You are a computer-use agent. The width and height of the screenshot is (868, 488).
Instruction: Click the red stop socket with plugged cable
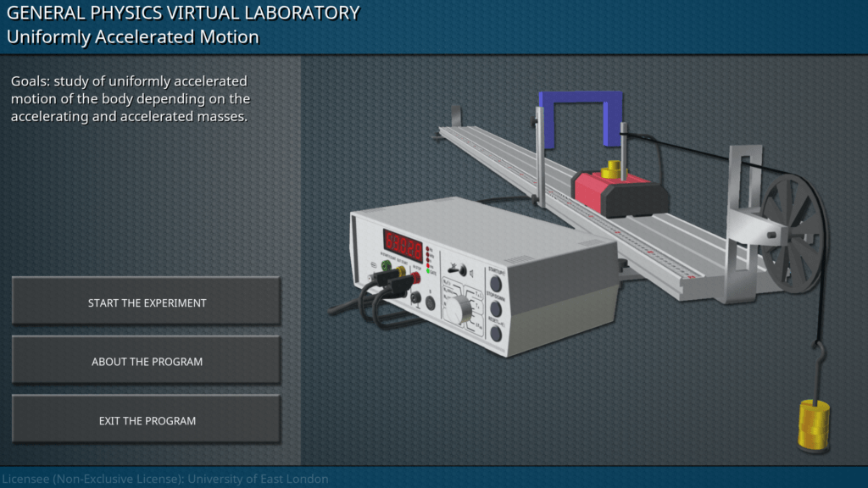pyautogui.click(x=415, y=277)
